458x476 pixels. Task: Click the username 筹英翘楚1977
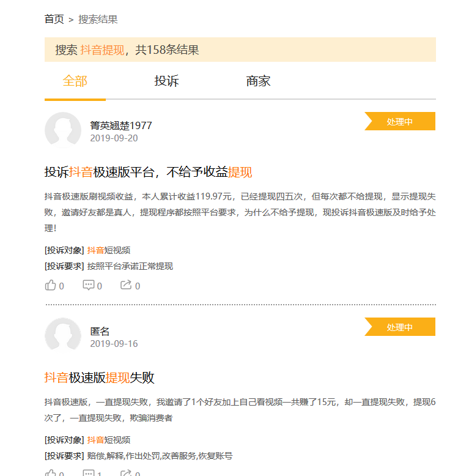(x=121, y=125)
